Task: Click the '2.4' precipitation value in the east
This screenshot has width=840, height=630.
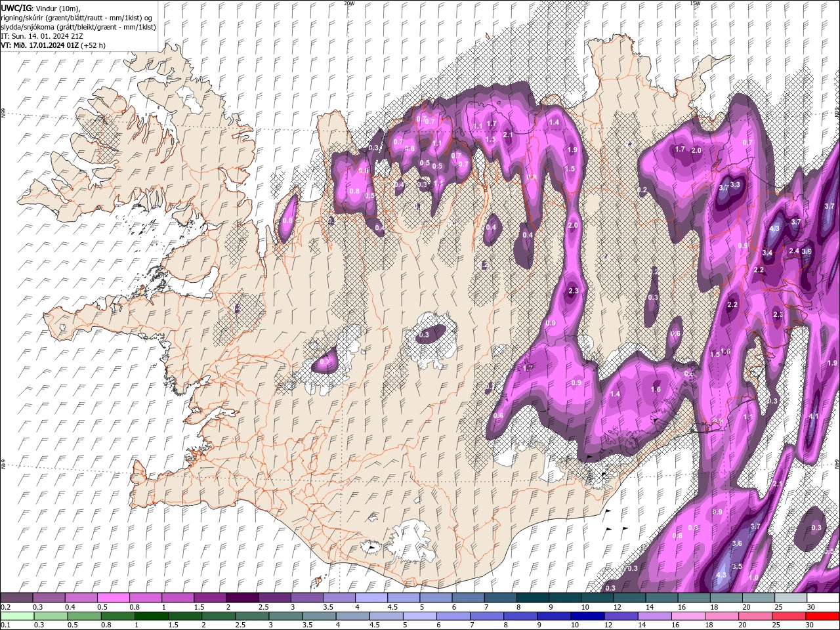Action: (794, 251)
